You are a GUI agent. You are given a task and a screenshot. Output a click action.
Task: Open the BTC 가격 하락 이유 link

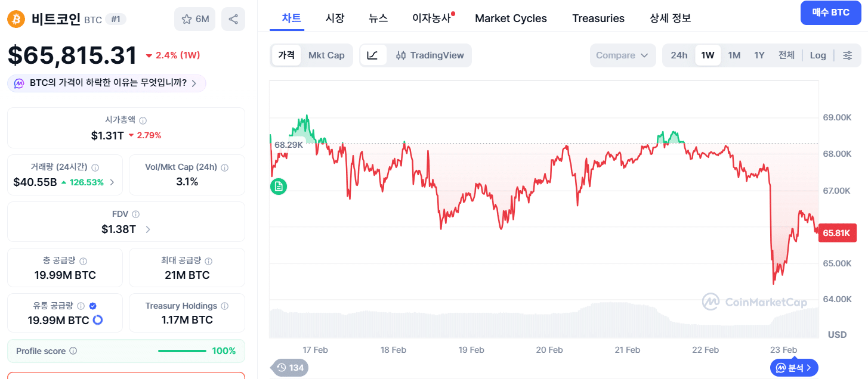tap(106, 83)
